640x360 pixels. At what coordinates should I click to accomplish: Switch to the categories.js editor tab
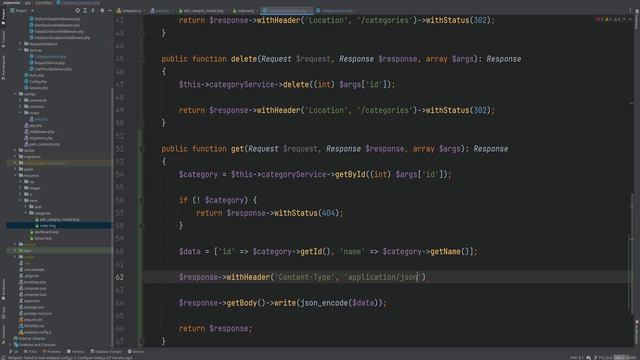click(x=131, y=11)
